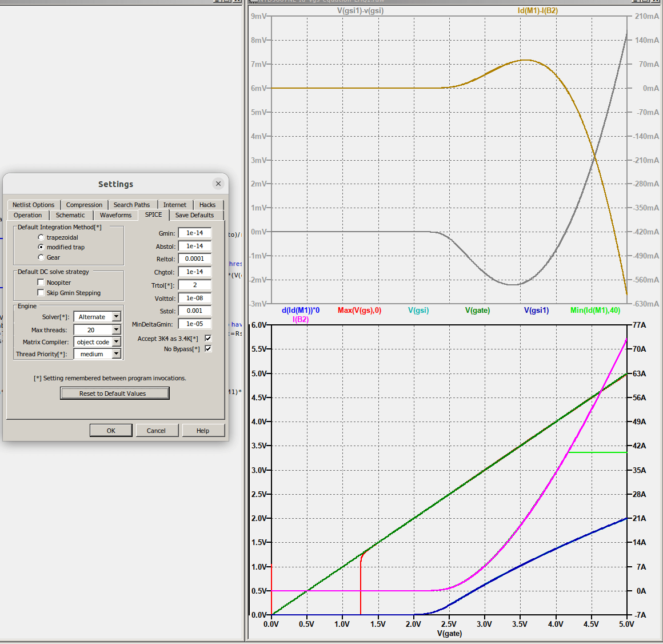The width and height of the screenshot is (663, 644).
Task: Select the Id(M1)-I(B2) trace label
Action: click(x=537, y=10)
